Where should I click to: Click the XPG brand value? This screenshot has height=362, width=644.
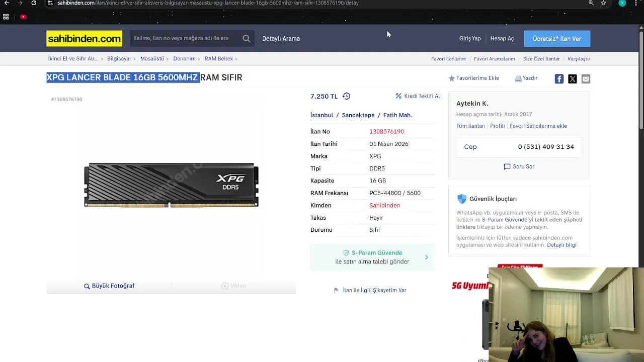[375, 156]
